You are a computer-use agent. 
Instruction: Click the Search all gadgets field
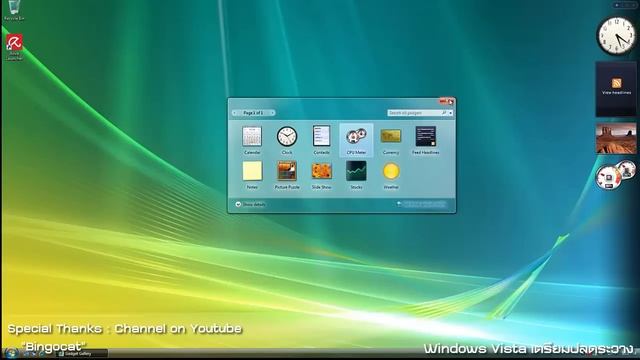pyautogui.click(x=417, y=113)
